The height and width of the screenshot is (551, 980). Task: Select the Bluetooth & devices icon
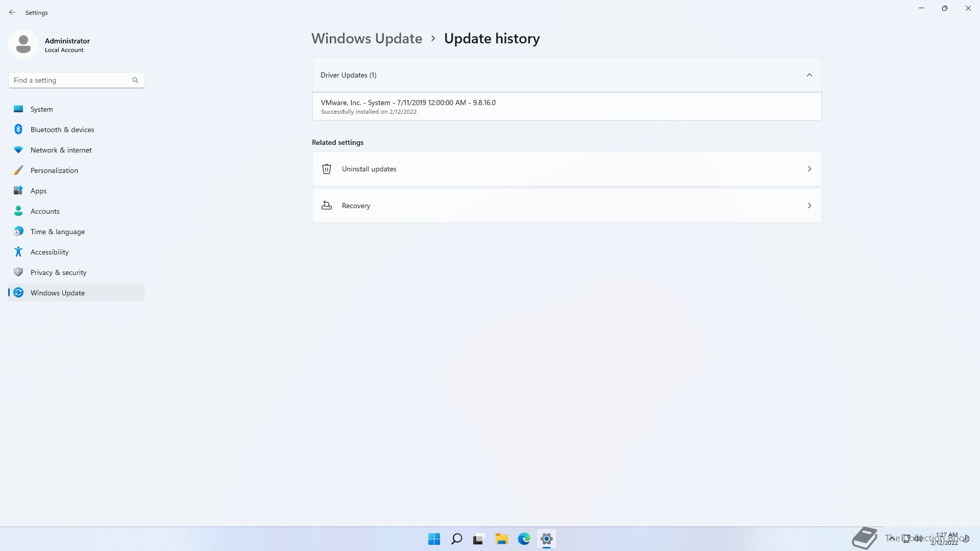pos(18,129)
